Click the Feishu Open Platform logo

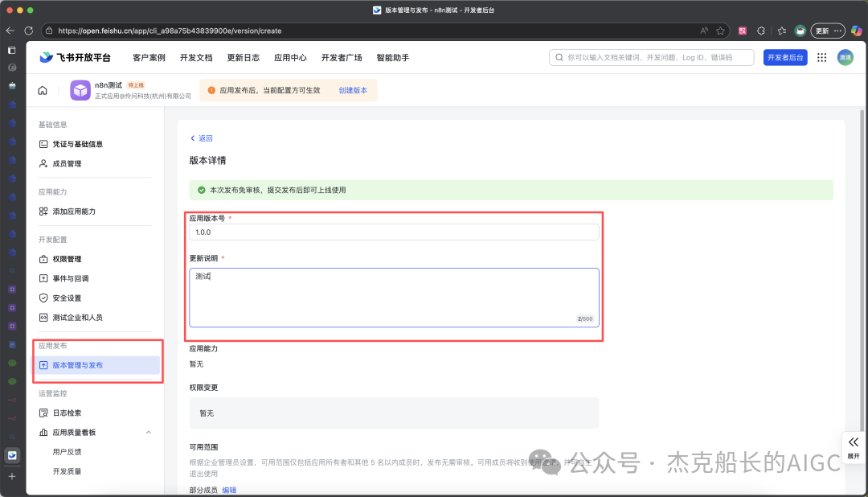click(x=75, y=58)
